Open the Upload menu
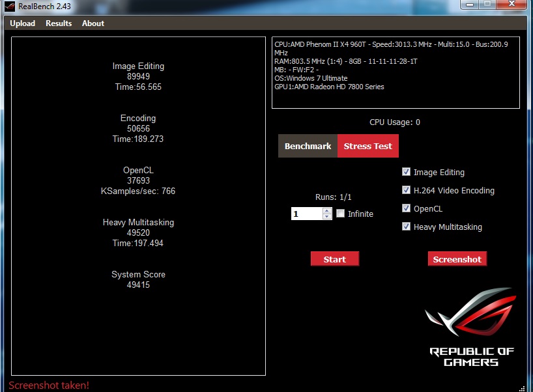Image resolution: width=533 pixels, height=392 pixels. [x=22, y=23]
